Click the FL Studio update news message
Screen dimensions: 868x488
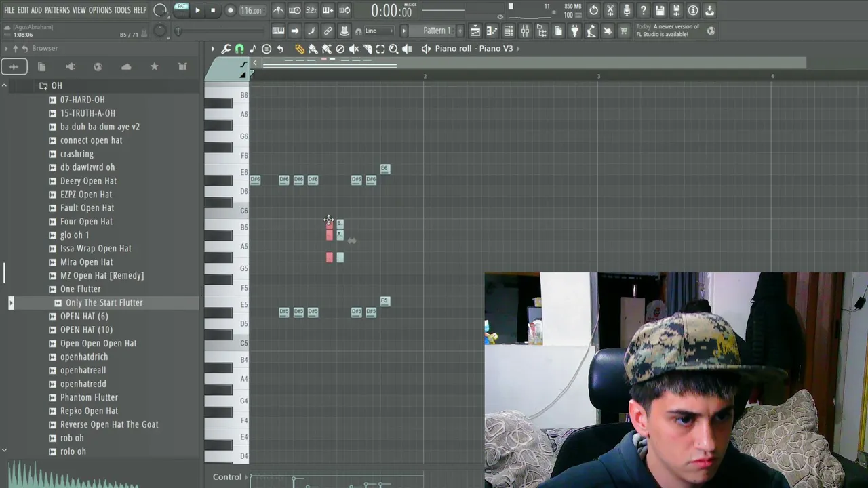tap(667, 30)
